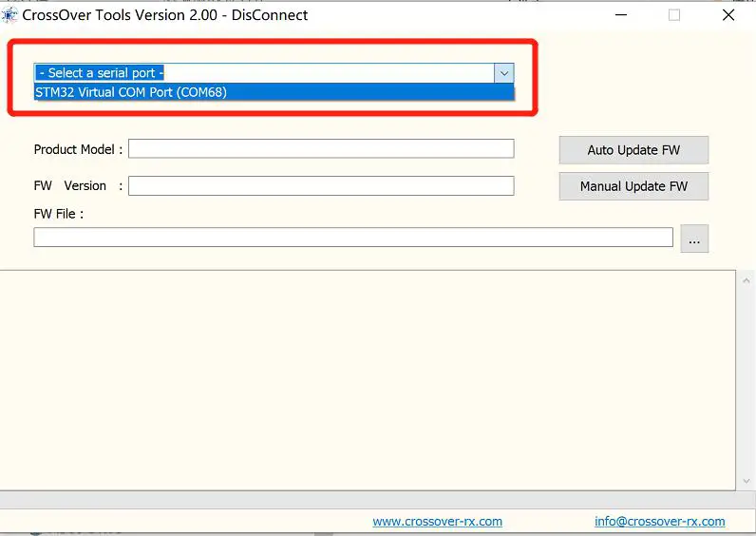
Task: Click the FW File label
Action: [x=58, y=214]
